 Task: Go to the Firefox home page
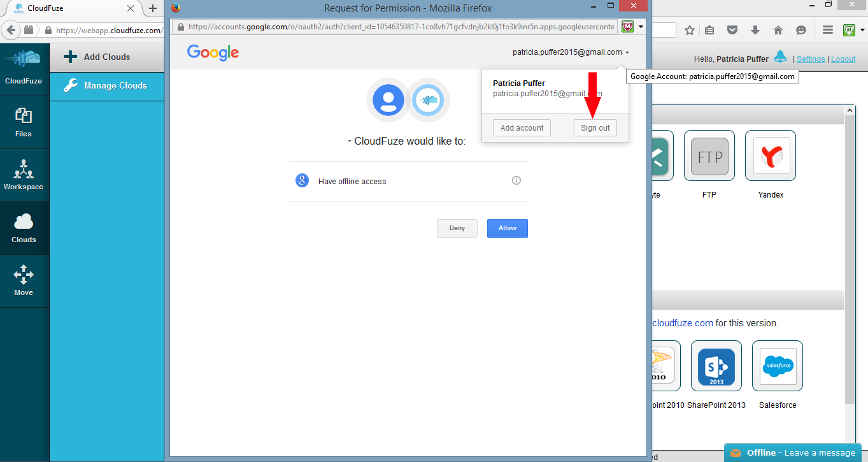[778, 30]
